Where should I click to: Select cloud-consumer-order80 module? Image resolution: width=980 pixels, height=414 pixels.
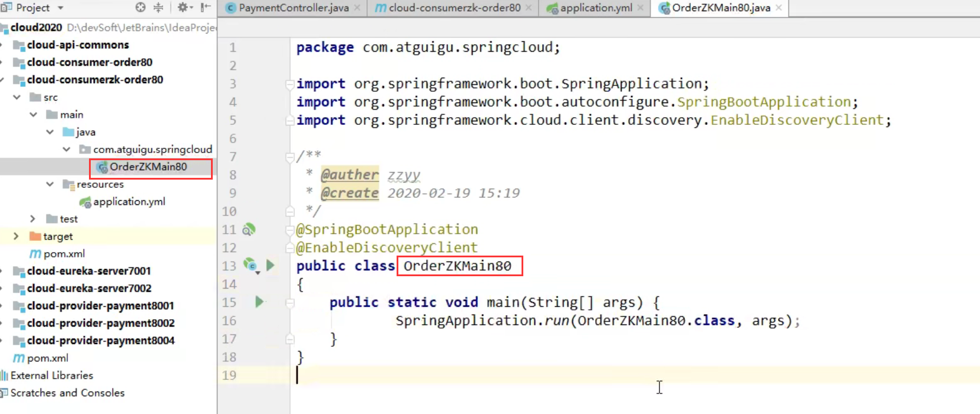(90, 62)
